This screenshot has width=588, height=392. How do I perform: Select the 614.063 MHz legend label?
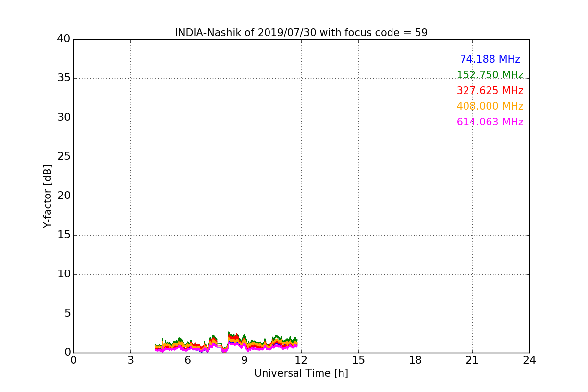click(x=490, y=122)
